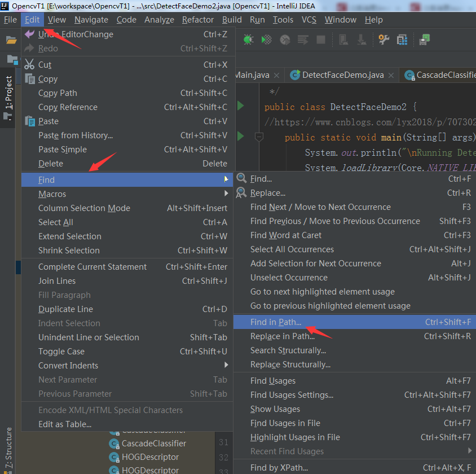Click Edit as Table... entry

(127, 424)
